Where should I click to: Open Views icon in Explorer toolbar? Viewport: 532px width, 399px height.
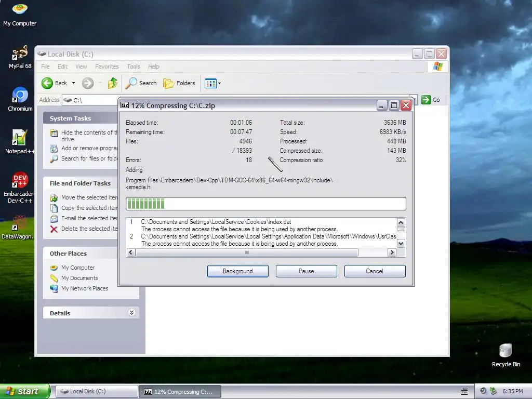point(210,83)
